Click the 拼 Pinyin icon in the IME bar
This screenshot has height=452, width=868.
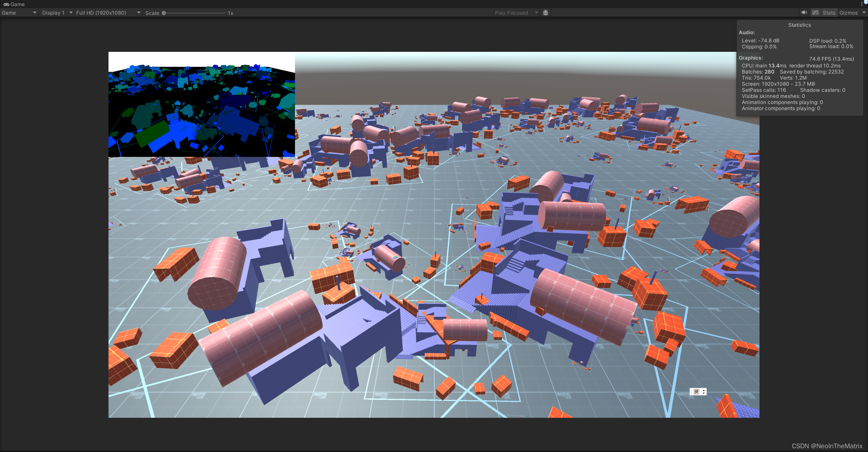[697, 392]
